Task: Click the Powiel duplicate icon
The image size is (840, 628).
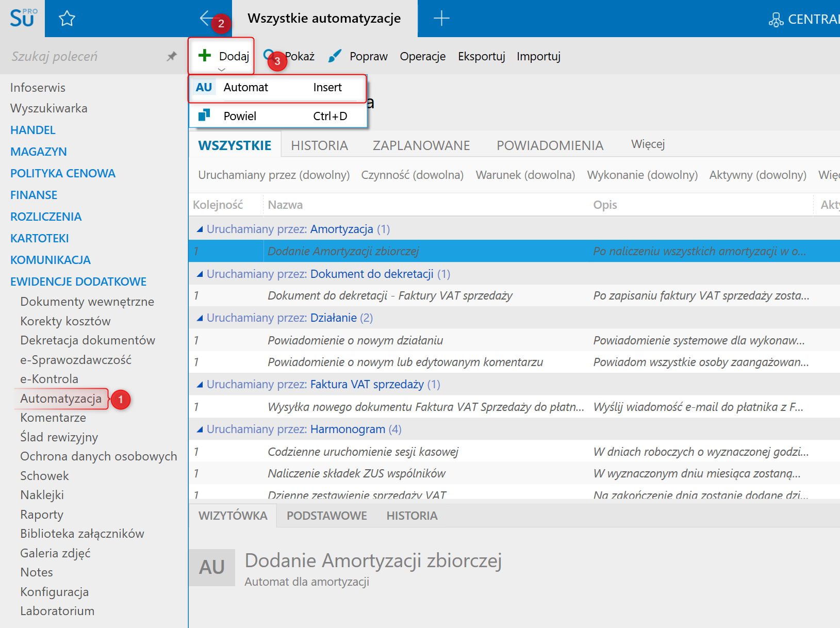Action: click(204, 115)
